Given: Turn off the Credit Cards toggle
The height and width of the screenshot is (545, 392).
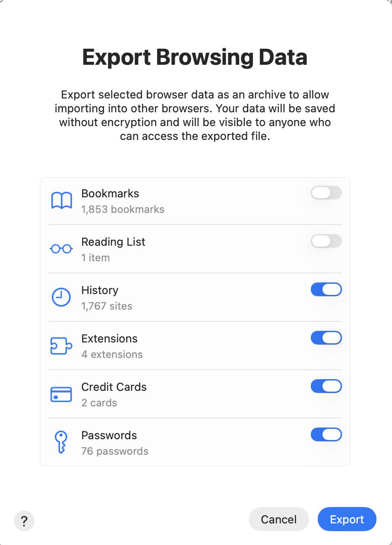Looking at the screenshot, I should coord(326,386).
